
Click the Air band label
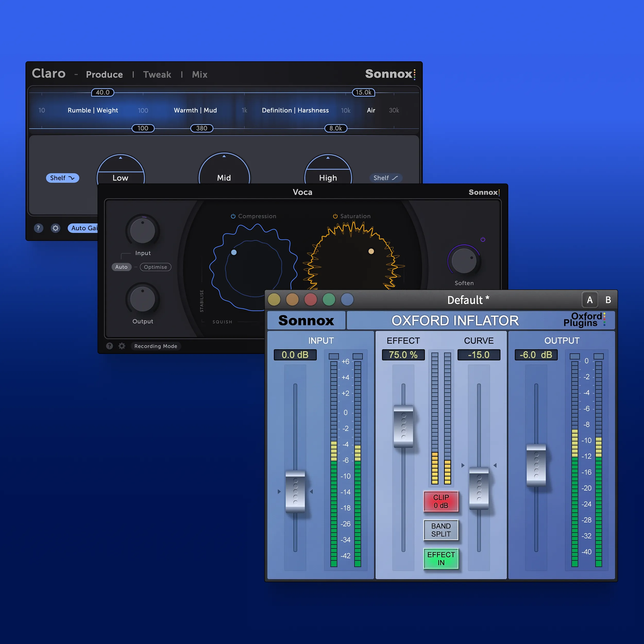click(x=371, y=110)
